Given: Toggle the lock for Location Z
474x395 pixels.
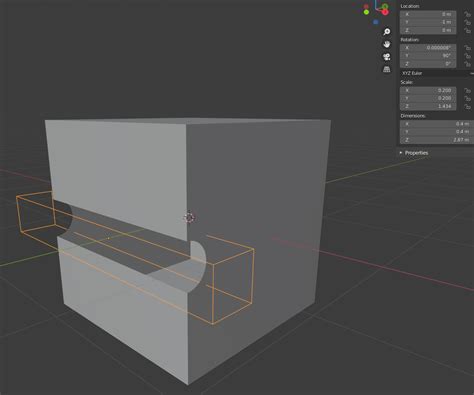Looking at the screenshot, I should pos(467,30).
